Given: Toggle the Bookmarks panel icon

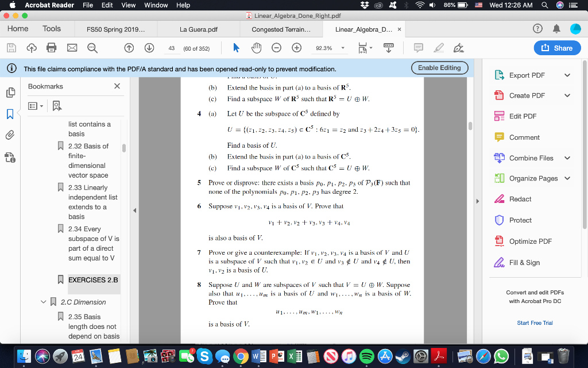Looking at the screenshot, I should [9, 114].
